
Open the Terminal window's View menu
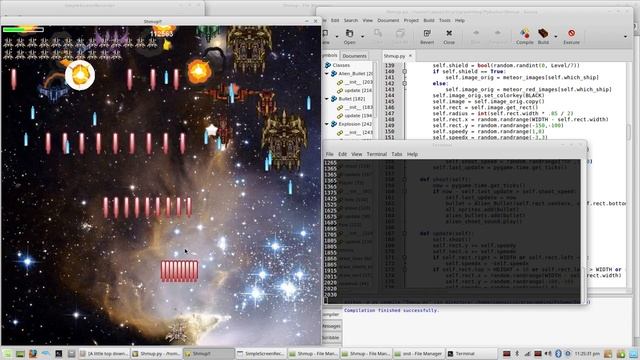coord(357,154)
